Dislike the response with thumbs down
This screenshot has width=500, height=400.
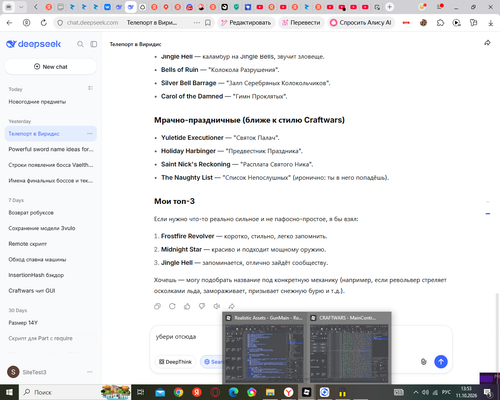coord(202,306)
